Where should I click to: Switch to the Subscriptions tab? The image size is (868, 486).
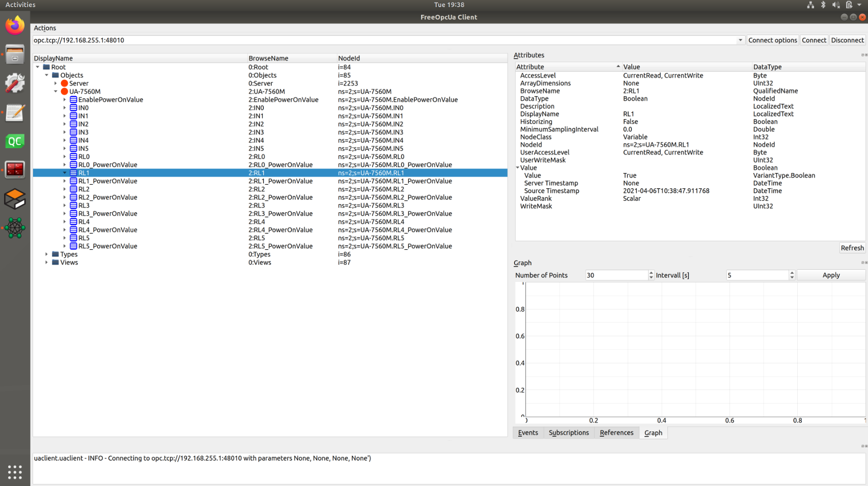click(x=568, y=433)
